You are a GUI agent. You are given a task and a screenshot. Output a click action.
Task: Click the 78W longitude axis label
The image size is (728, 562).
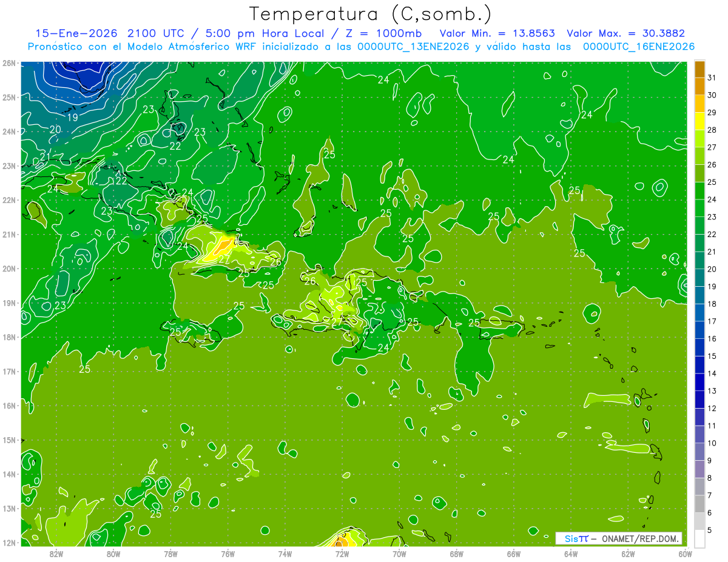(x=170, y=554)
